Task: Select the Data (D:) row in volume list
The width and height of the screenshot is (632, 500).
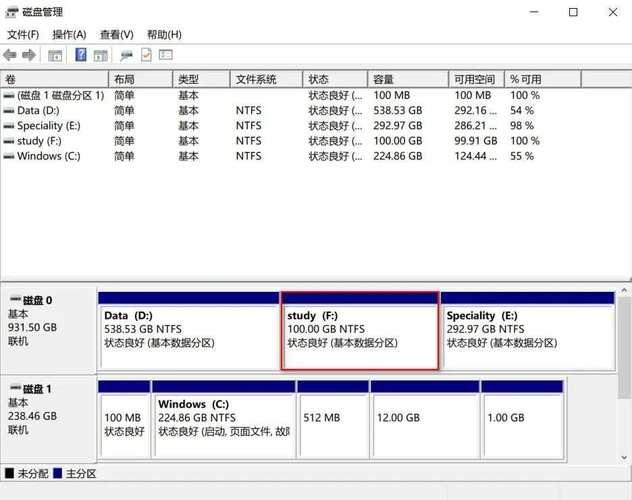Action: coord(38,110)
